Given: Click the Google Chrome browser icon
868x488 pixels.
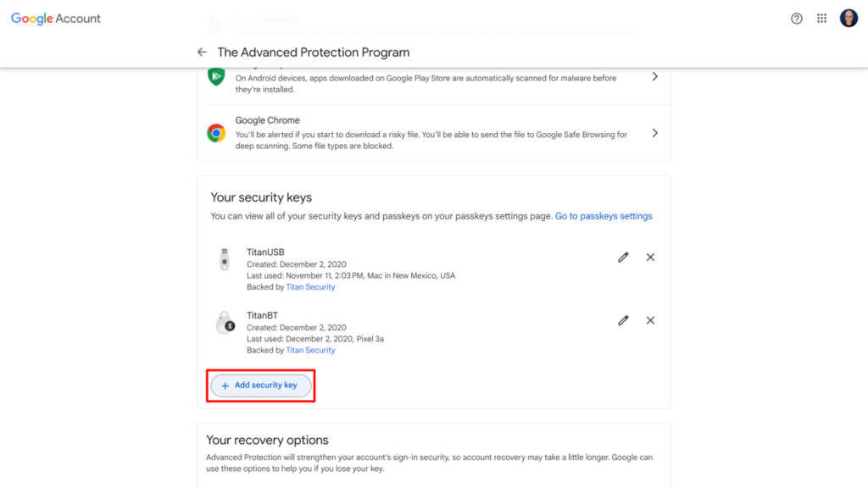Looking at the screenshot, I should coord(215,133).
